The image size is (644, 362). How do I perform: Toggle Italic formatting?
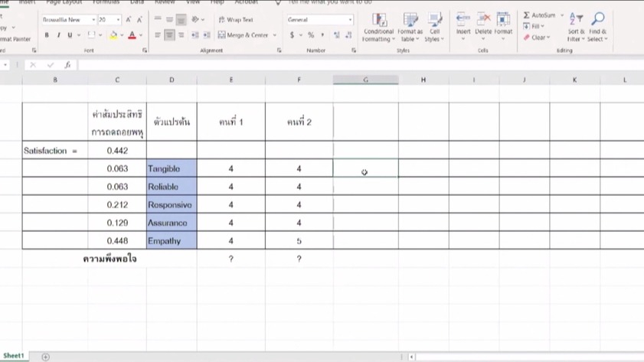(58, 35)
